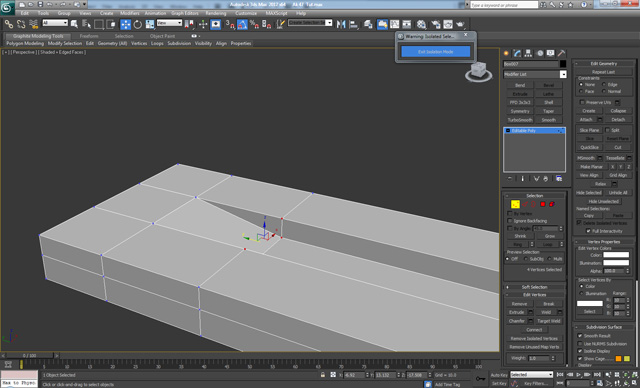Image resolution: width=640 pixels, height=388 pixels.
Task: Open the selection filter All dropdown
Action: pos(55,23)
